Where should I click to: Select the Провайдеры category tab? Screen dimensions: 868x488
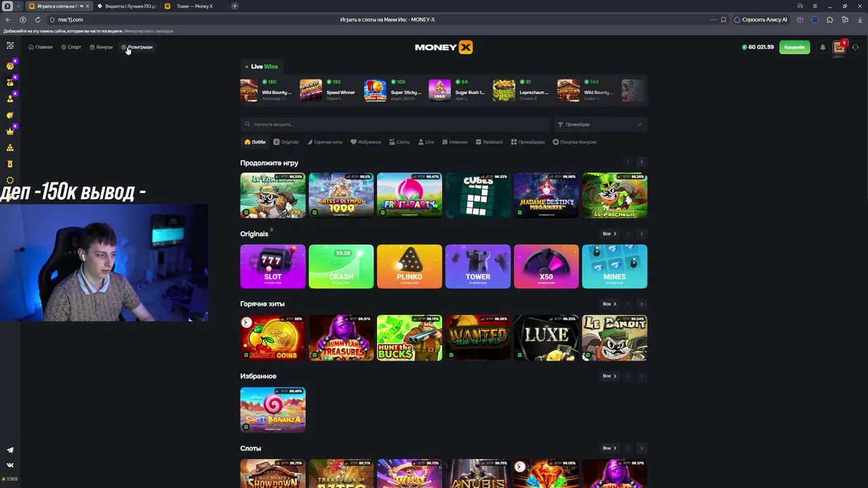528,142
